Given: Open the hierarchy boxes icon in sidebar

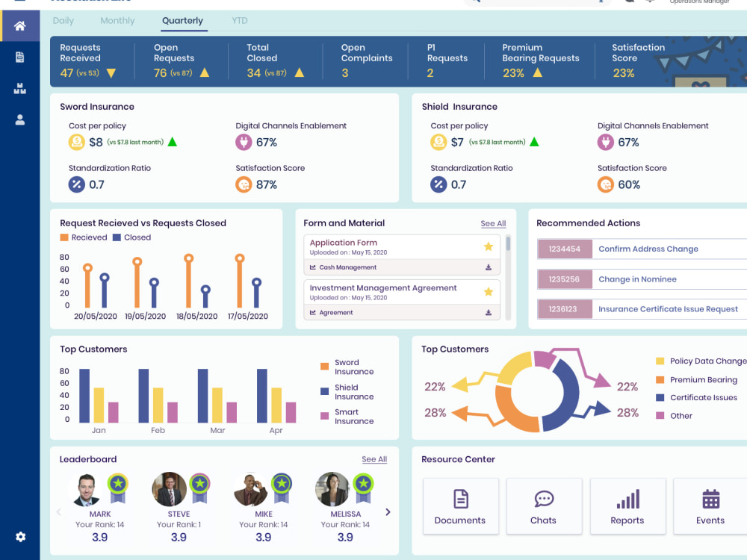Looking at the screenshot, I should click(19, 89).
